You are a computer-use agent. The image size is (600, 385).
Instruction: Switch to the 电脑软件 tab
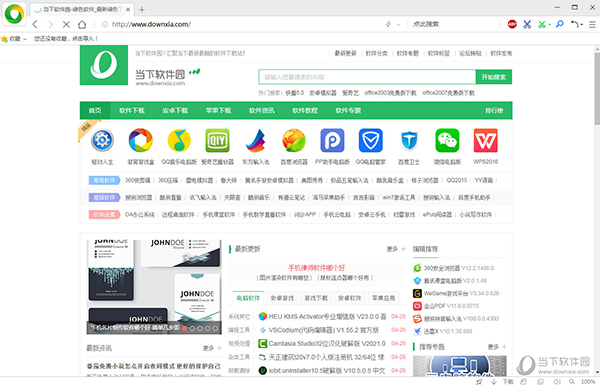248,298
